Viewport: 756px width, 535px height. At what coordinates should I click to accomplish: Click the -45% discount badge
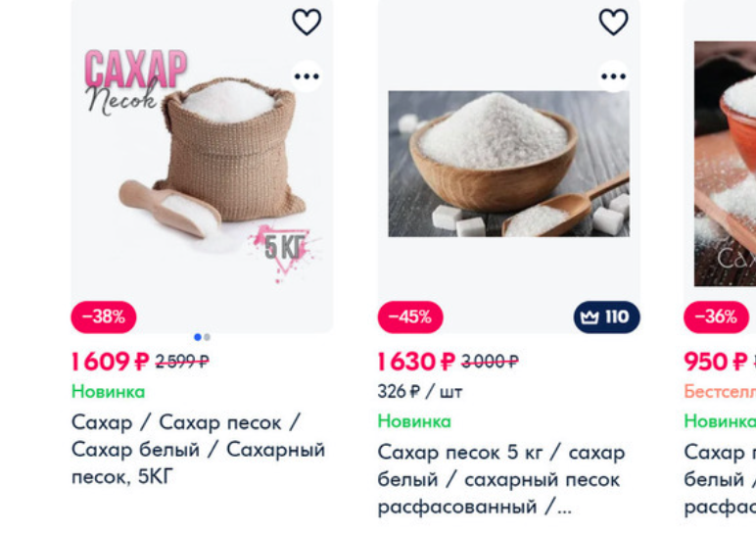click(x=410, y=317)
